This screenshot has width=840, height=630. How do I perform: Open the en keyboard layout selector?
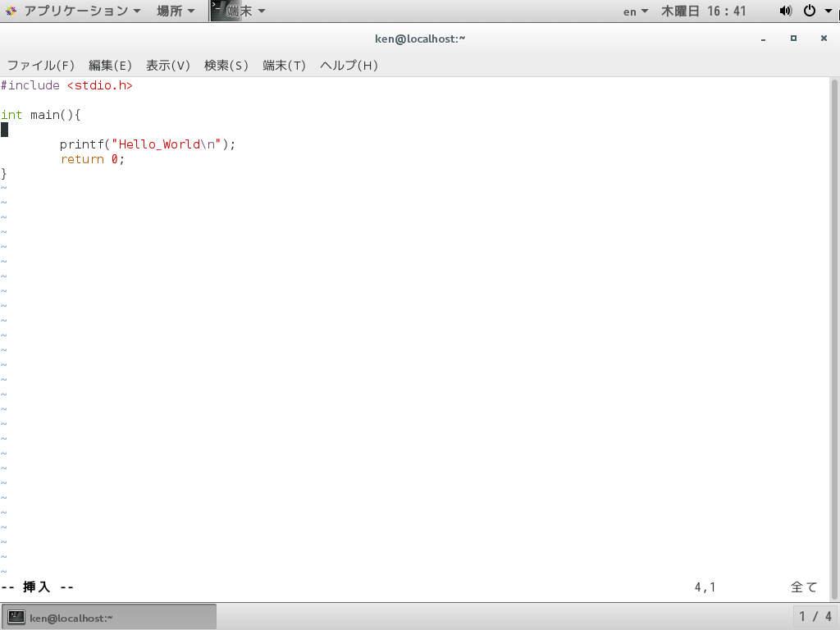[x=633, y=11]
